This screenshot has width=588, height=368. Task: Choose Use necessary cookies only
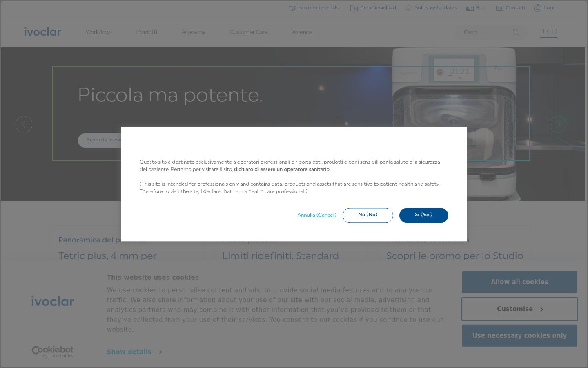[x=520, y=336]
